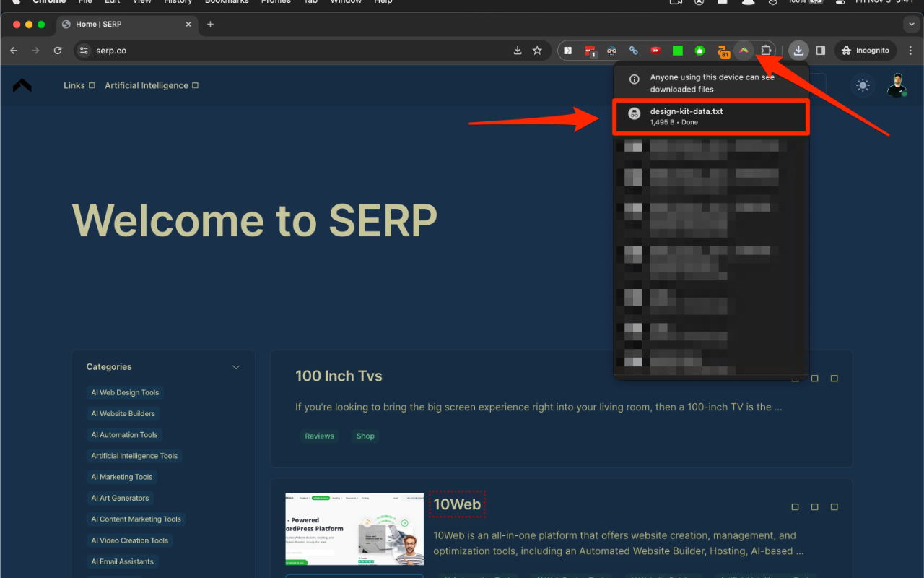Open the orange extension showing 81 badge

723,50
